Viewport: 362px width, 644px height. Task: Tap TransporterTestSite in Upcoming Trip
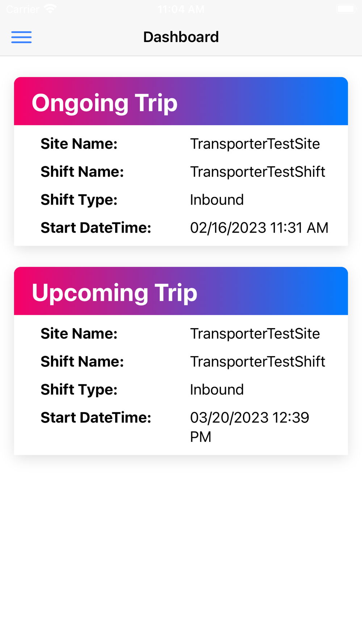255,334
